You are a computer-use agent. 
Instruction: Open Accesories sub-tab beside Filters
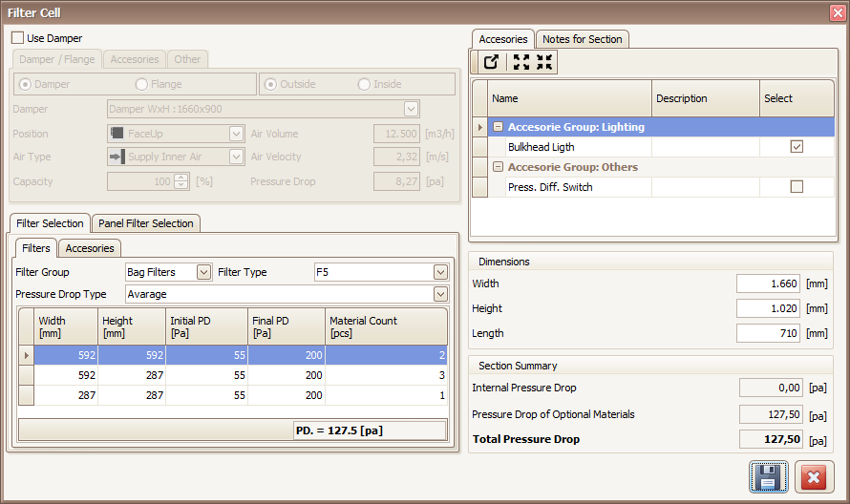pos(90,248)
